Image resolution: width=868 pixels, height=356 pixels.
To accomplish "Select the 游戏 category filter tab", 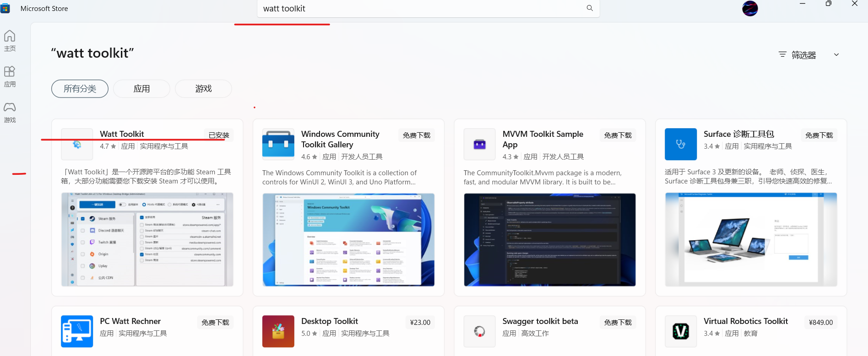I will (203, 89).
